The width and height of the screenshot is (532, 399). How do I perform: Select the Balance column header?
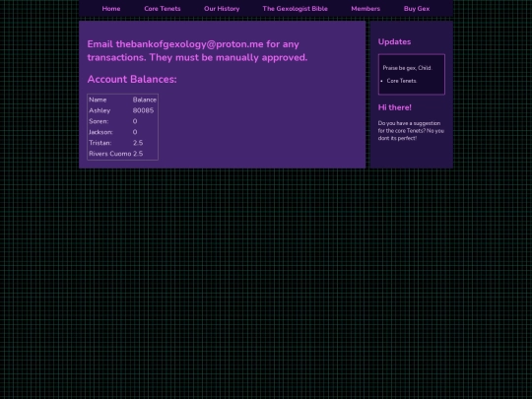145,100
